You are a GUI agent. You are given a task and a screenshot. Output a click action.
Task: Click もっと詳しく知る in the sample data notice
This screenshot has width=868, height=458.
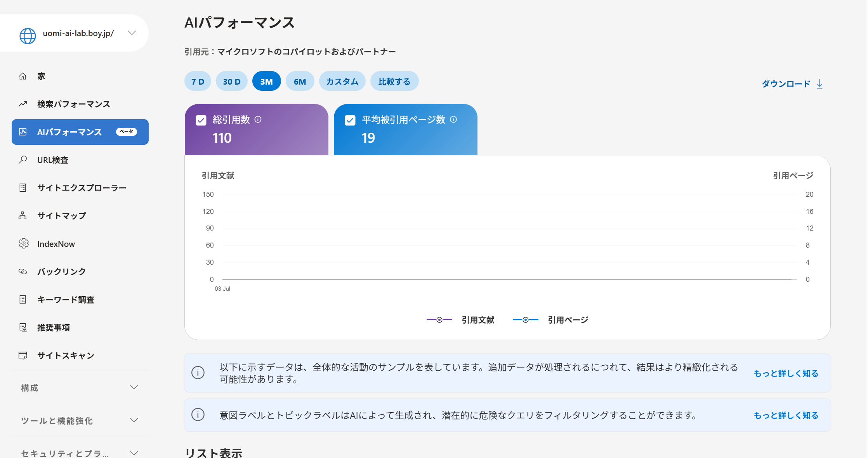786,373
